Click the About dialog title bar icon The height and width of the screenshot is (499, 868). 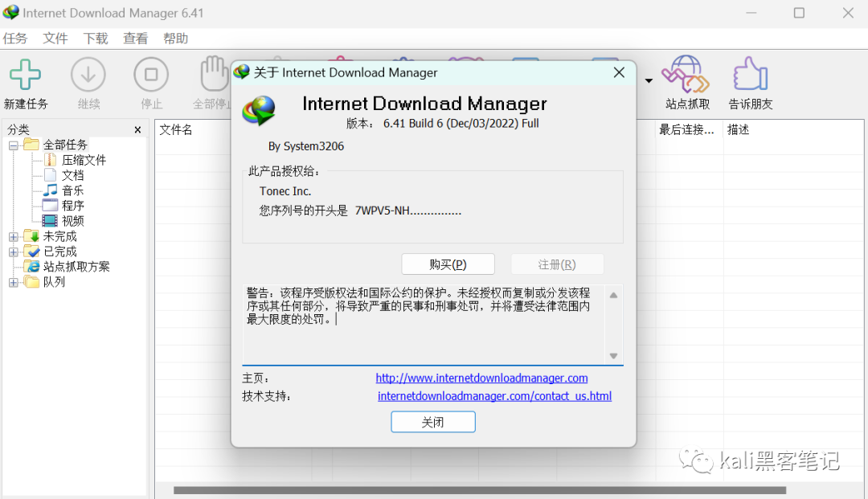tap(241, 72)
